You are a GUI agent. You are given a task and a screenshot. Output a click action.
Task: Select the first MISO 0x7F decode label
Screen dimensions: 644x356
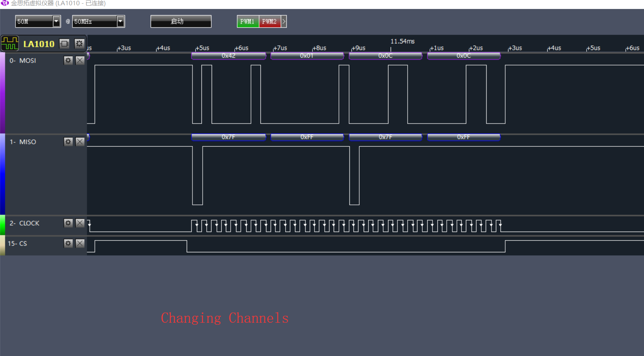click(x=229, y=137)
